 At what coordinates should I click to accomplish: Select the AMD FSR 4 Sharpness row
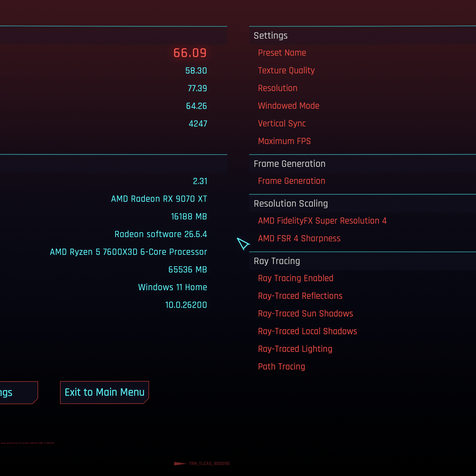[362, 238]
